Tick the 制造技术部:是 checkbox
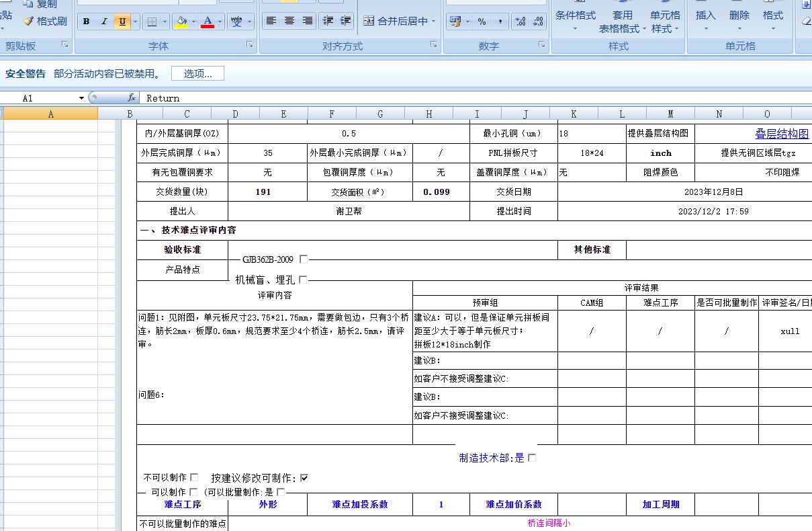Image resolution: width=812 pixels, height=531 pixels. [x=532, y=458]
